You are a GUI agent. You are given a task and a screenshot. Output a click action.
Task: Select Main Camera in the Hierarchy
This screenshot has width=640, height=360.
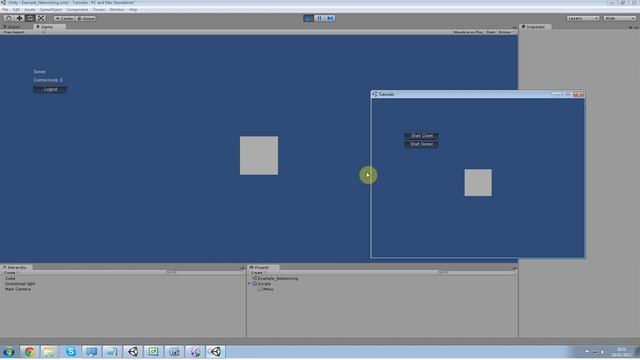(18, 289)
